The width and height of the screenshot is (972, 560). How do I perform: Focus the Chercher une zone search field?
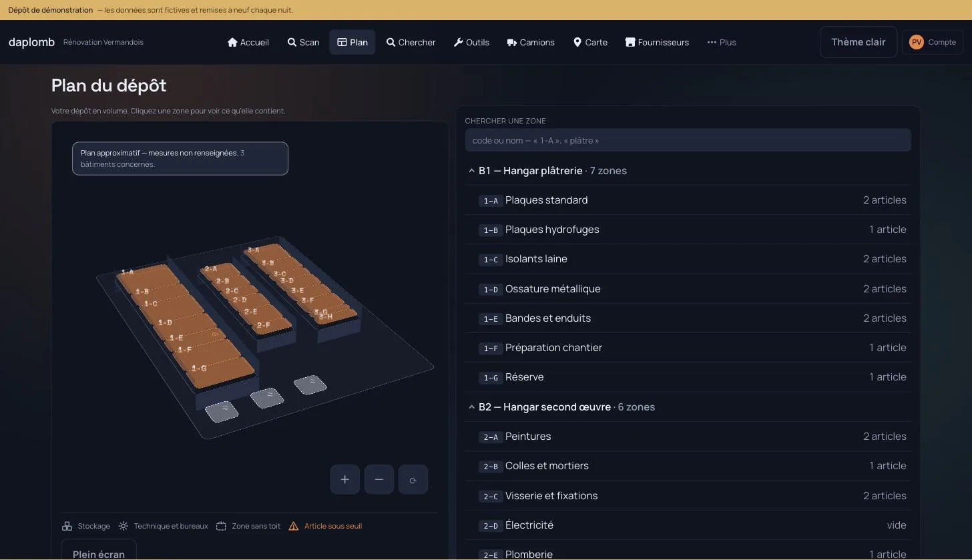point(688,140)
